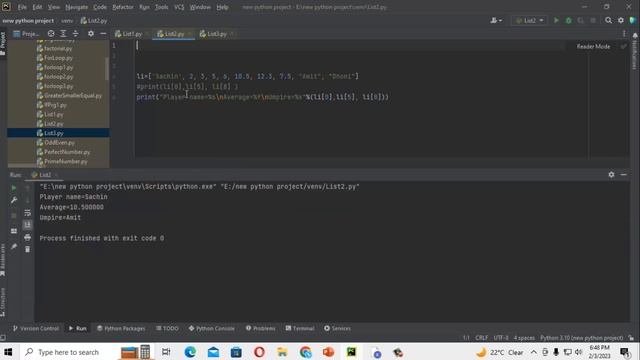Open the Problems tool window

point(260,328)
